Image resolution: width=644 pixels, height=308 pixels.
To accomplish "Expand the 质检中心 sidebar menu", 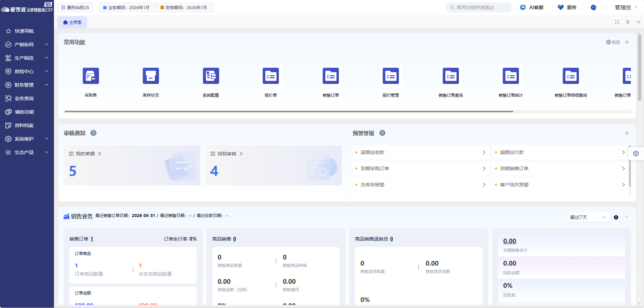I will tap(27, 71).
